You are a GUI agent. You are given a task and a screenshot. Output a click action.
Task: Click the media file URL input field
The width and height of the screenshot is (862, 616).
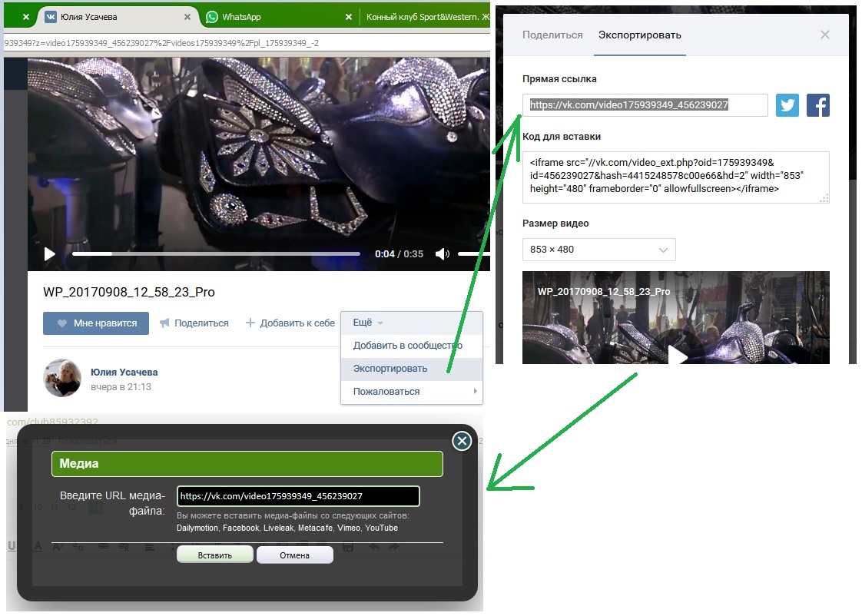298,496
